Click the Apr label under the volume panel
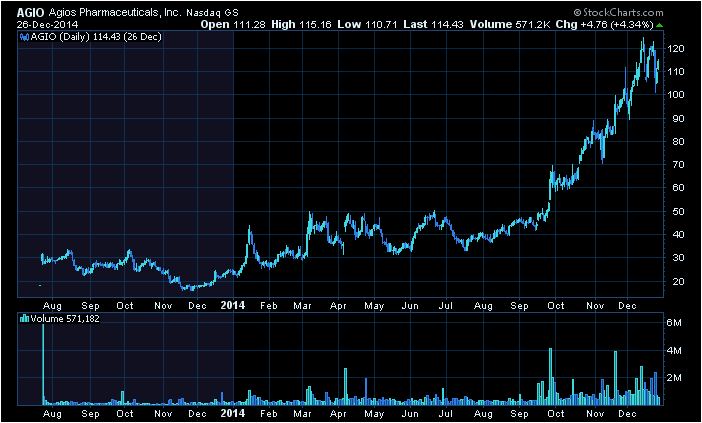Image resolution: width=702 pixels, height=423 pixels. pos(338,414)
